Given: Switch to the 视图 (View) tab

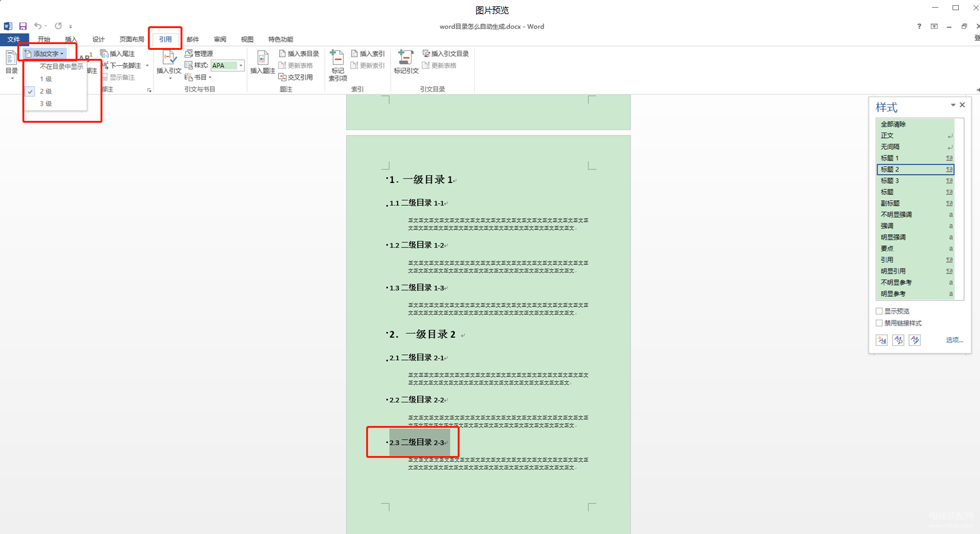Looking at the screenshot, I should click(247, 39).
